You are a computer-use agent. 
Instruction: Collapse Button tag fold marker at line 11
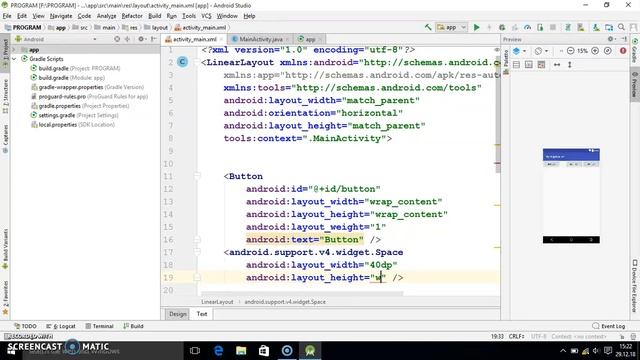tap(197, 176)
